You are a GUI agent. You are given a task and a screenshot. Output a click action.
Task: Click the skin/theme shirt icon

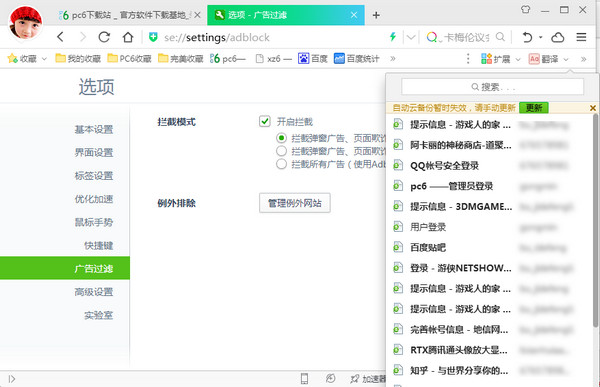[526, 10]
